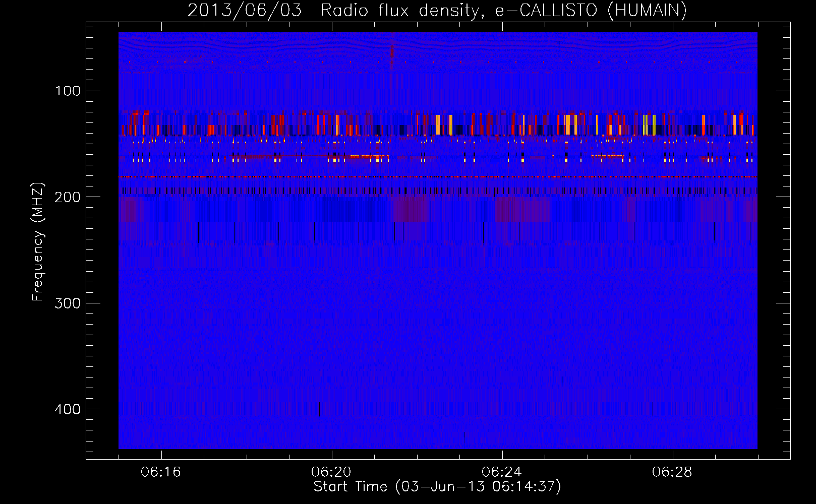Click the 300 frequency tick label
Viewport: 816px width, 504px height.
[68, 303]
